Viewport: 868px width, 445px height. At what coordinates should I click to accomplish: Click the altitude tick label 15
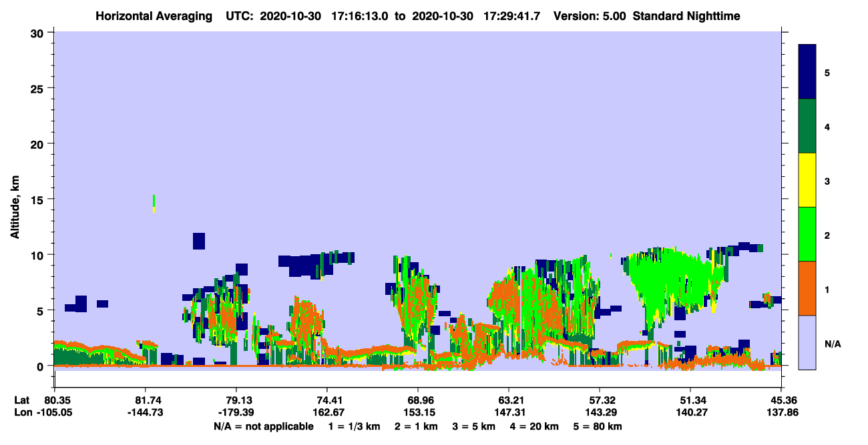tap(39, 199)
